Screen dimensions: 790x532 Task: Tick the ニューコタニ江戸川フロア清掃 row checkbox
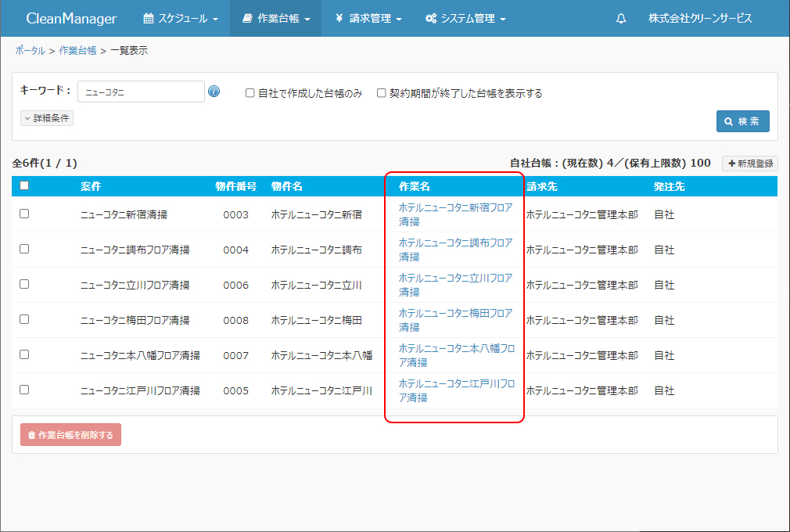point(24,390)
